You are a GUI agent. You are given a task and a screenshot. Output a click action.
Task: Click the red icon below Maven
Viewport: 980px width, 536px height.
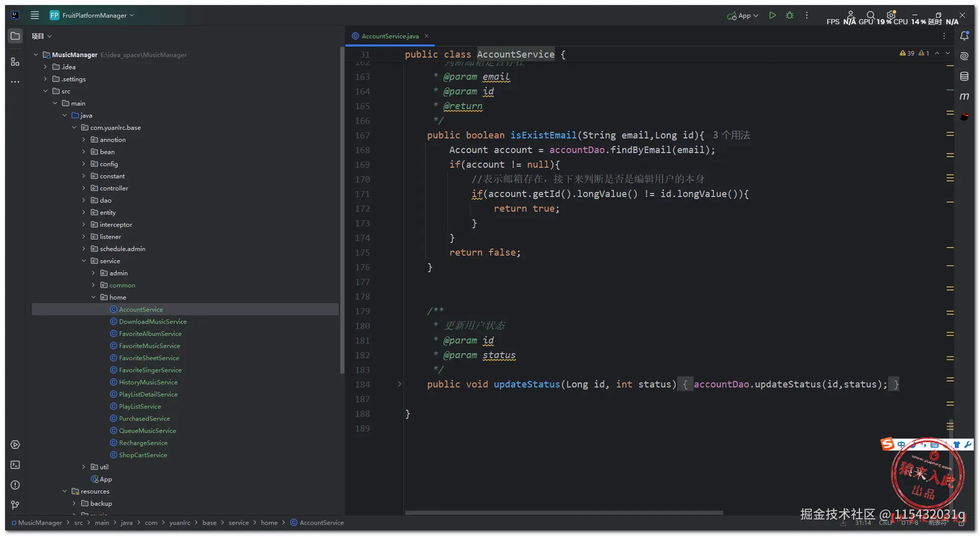[x=964, y=117]
